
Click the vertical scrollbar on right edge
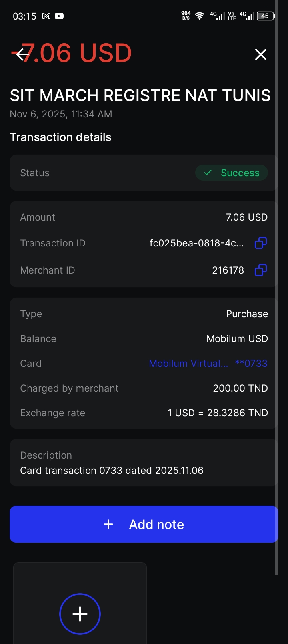(x=276, y=280)
